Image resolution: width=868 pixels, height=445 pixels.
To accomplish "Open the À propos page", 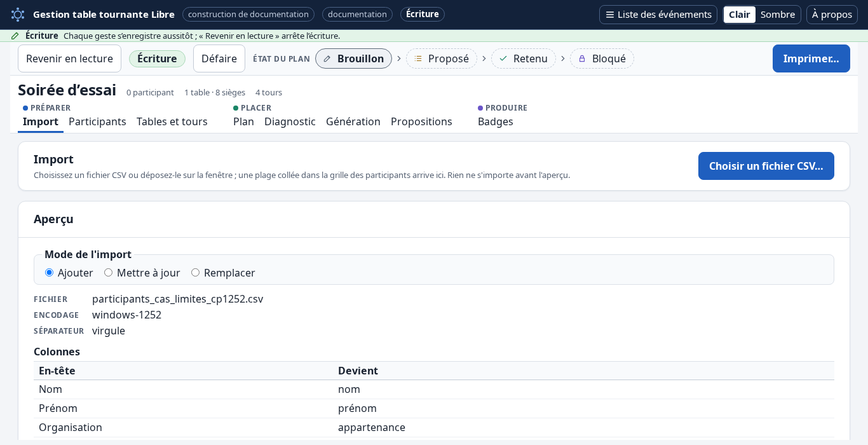I will 832,15.
